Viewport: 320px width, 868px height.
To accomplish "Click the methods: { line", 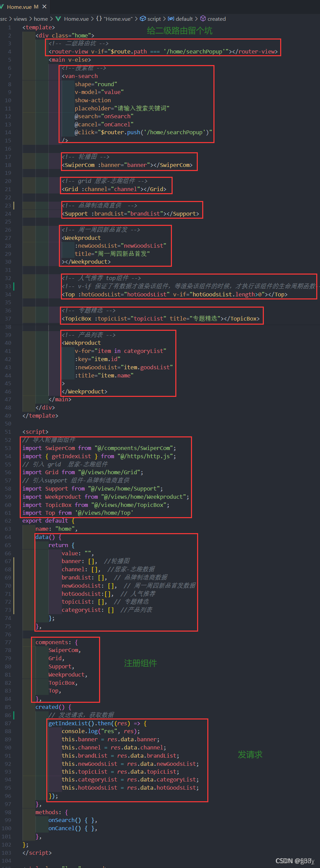I will [x=52, y=812].
